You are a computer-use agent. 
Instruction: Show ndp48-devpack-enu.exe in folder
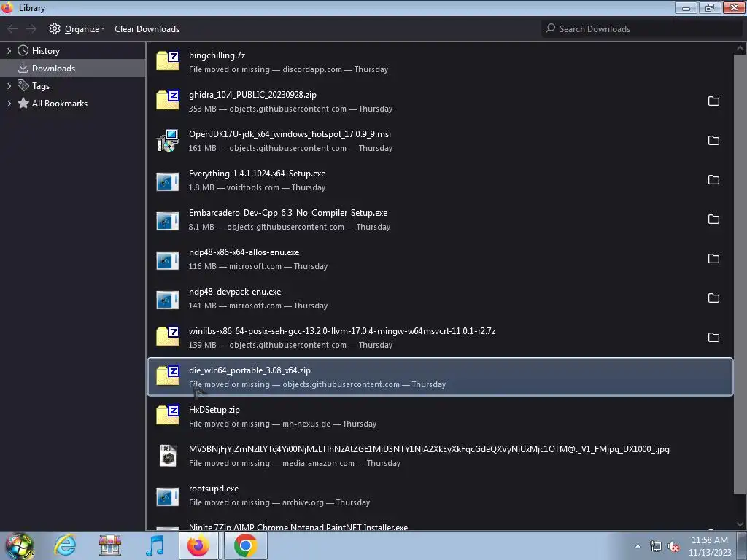pyautogui.click(x=713, y=298)
